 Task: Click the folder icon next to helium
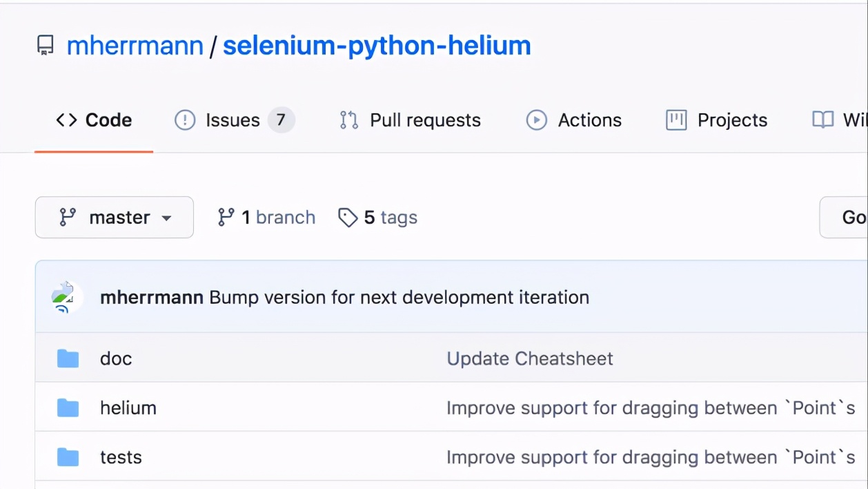pos(68,408)
